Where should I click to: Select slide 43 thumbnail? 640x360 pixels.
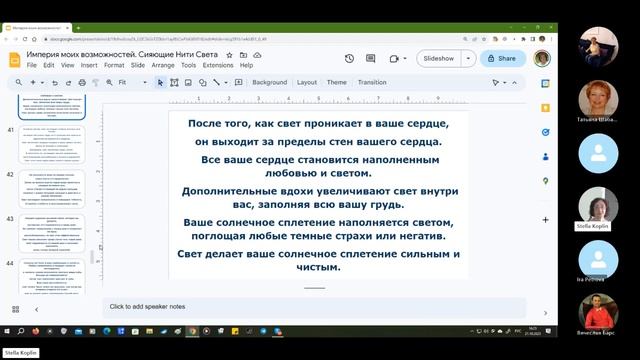[52, 233]
